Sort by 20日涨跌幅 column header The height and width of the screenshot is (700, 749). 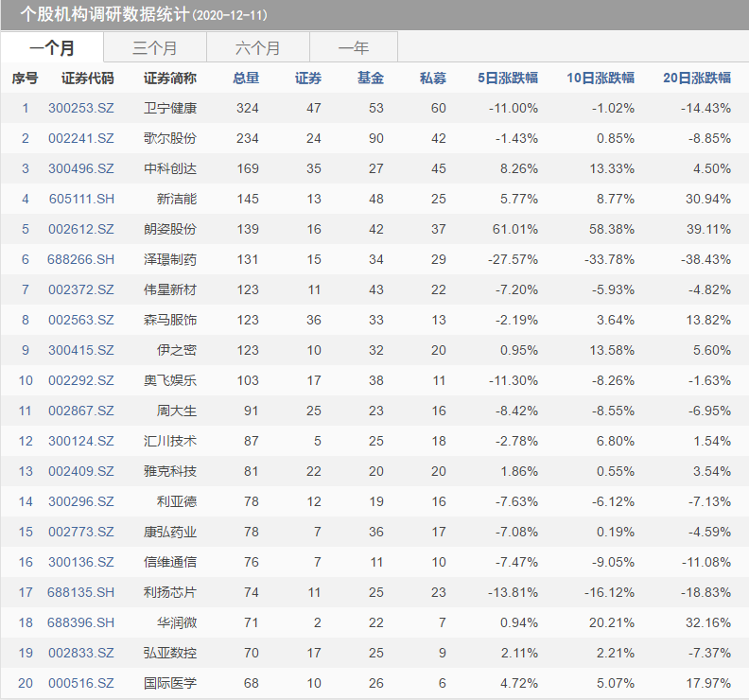click(697, 78)
